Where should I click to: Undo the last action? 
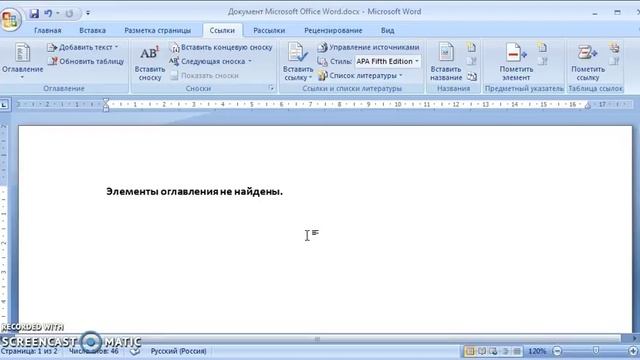(48, 13)
